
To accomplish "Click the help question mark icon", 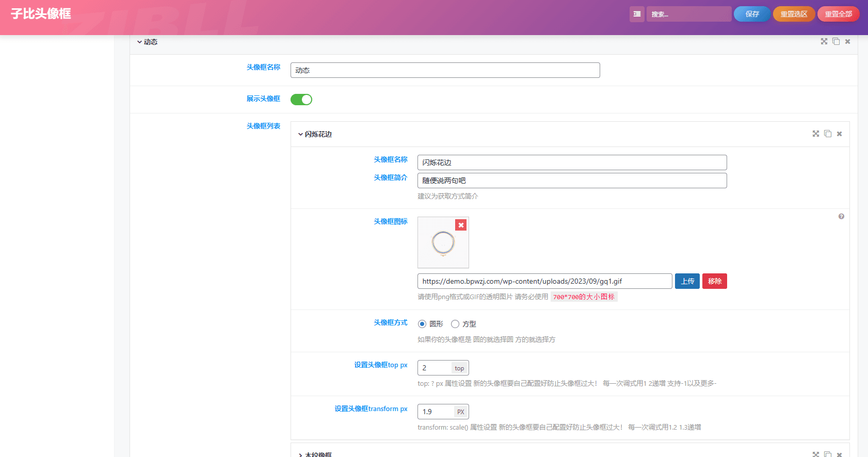I will click(841, 217).
